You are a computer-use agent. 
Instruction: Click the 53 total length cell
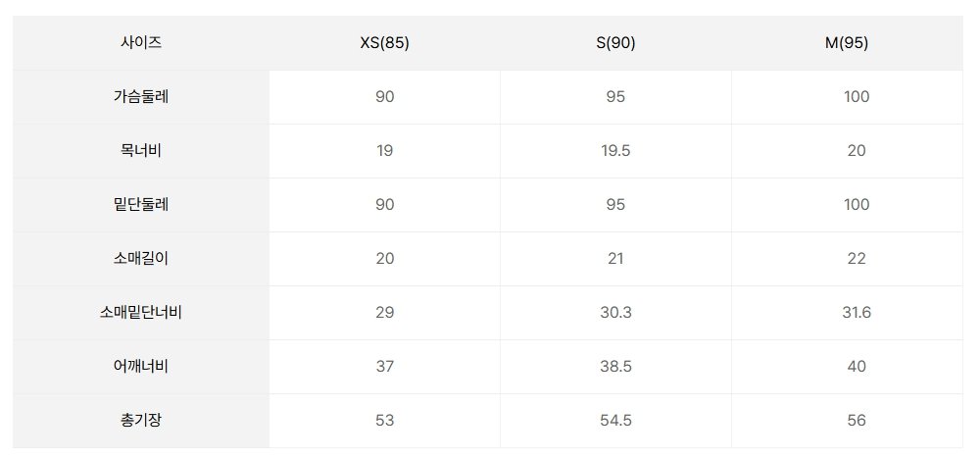[385, 420]
